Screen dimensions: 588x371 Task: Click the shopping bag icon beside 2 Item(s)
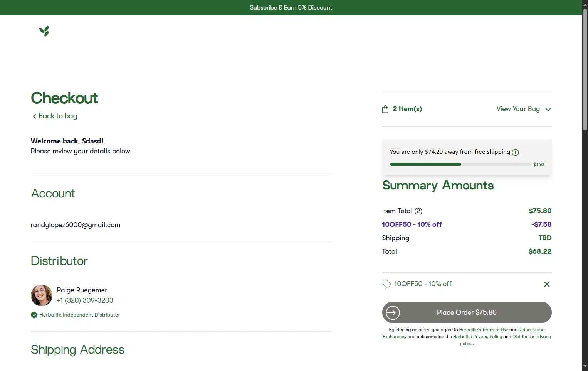(385, 109)
